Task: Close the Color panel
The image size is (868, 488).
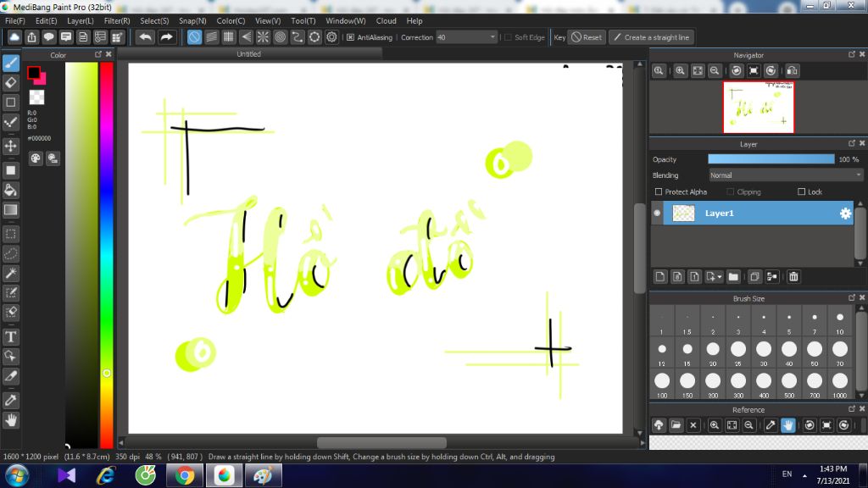Action: tap(108, 54)
